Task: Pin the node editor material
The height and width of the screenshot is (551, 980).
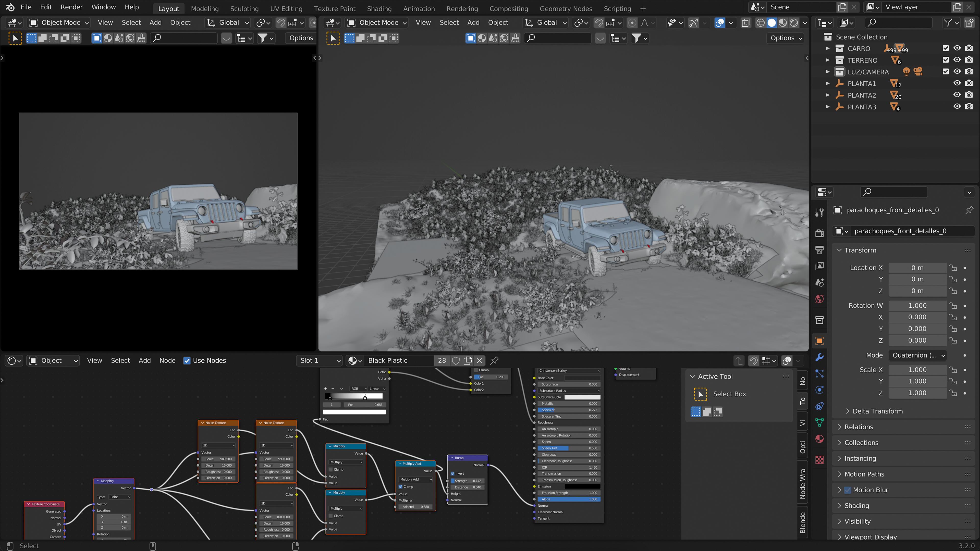Action: tap(494, 360)
